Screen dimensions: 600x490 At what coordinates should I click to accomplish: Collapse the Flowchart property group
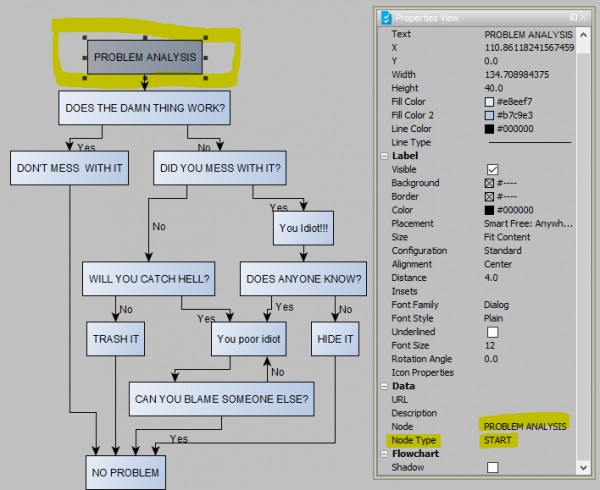coord(384,453)
